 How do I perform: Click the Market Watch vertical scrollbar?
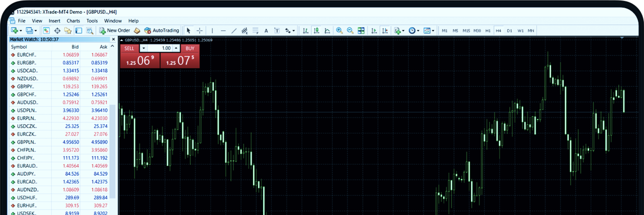113,150
